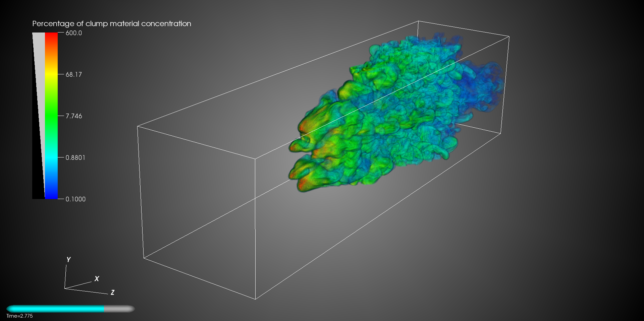Click the 0.8801 legend tick label

(x=75, y=157)
